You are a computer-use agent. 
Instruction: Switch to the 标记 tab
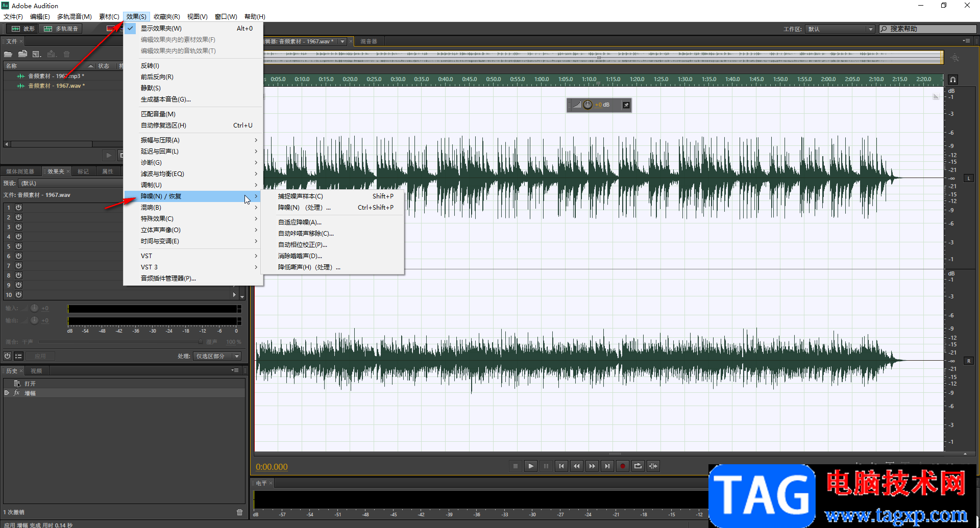pos(83,171)
